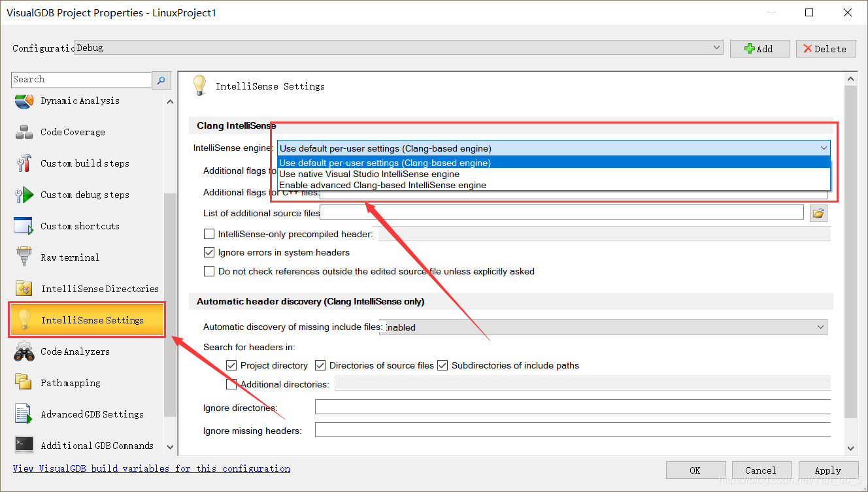Confirm with the OK button

(x=695, y=470)
